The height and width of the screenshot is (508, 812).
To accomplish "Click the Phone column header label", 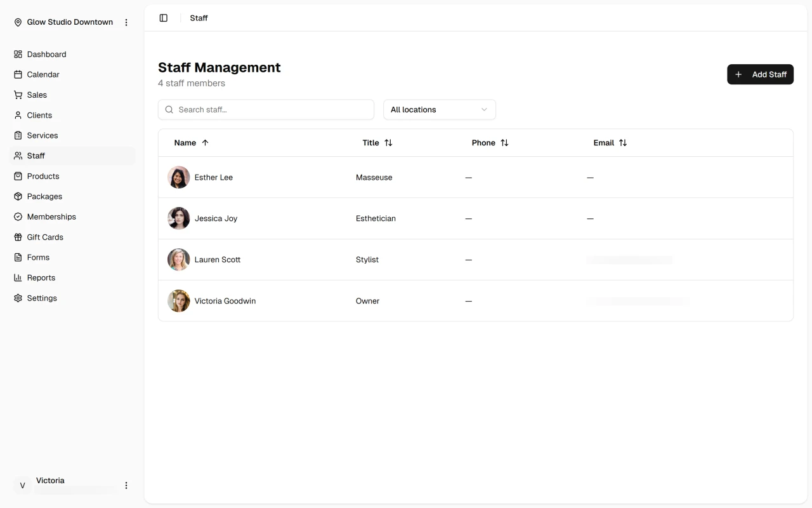I will pyautogui.click(x=483, y=143).
